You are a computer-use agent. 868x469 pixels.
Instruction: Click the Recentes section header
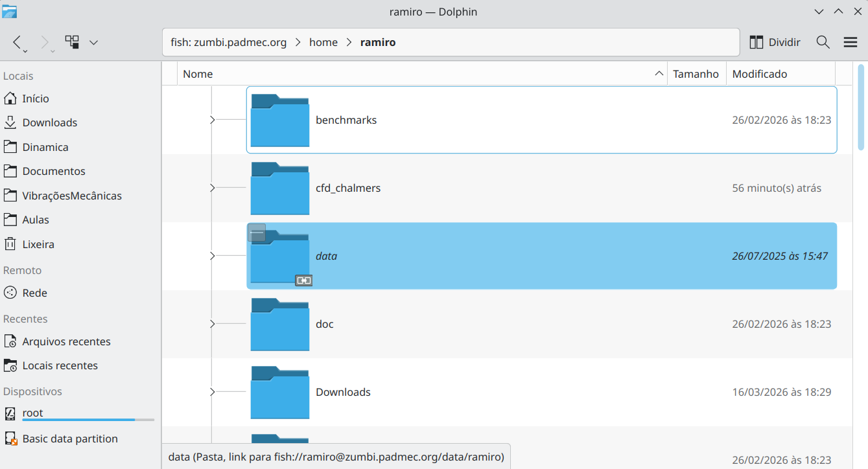click(x=25, y=319)
